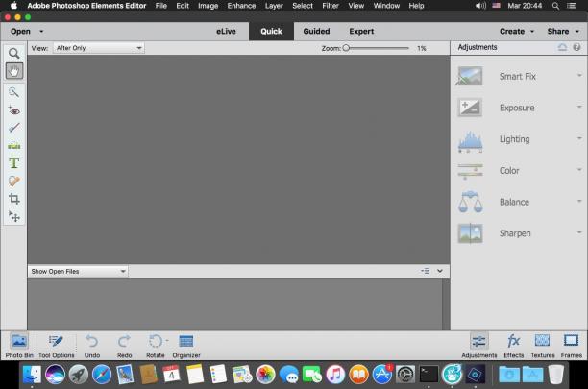Collapse the Photo Bin with chevron
Screen dimensions: 588x389
pyautogui.click(x=440, y=271)
